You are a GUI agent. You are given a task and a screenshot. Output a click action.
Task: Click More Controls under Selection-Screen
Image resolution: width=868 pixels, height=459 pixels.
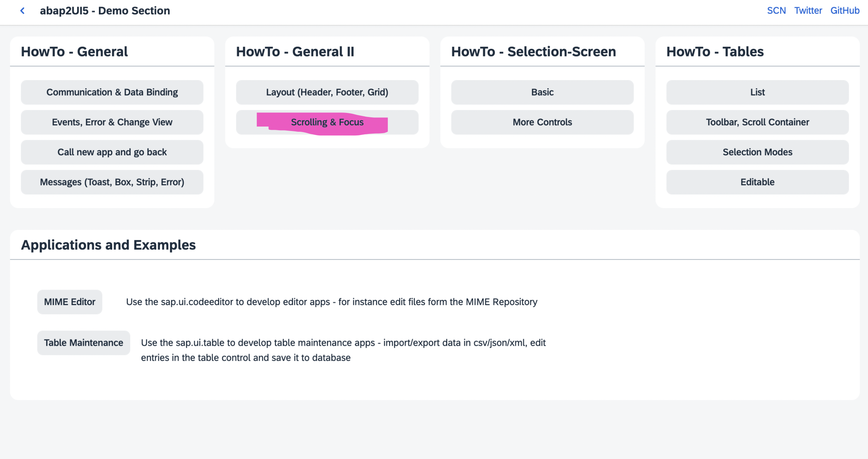pos(542,122)
